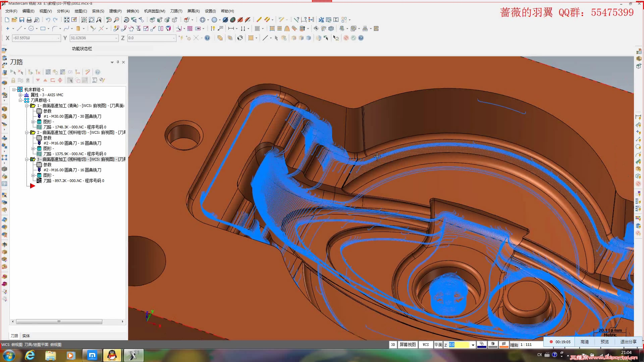Click the Undo arrow icon
Viewport: 644px width, 362px height.
[x=48, y=20]
